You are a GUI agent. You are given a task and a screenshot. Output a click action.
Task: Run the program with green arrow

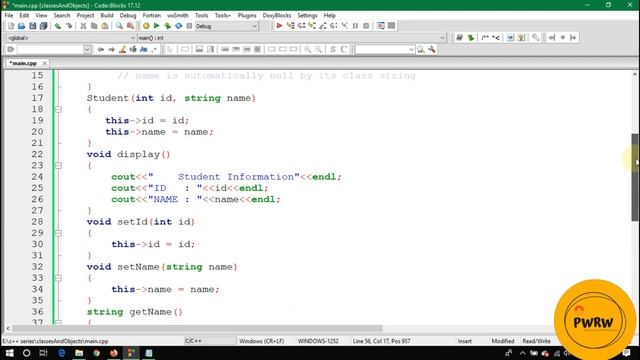[x=156, y=26]
